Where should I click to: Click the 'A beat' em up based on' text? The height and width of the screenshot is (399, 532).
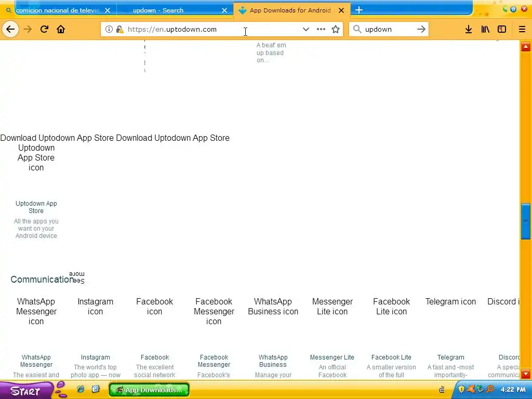click(x=271, y=52)
